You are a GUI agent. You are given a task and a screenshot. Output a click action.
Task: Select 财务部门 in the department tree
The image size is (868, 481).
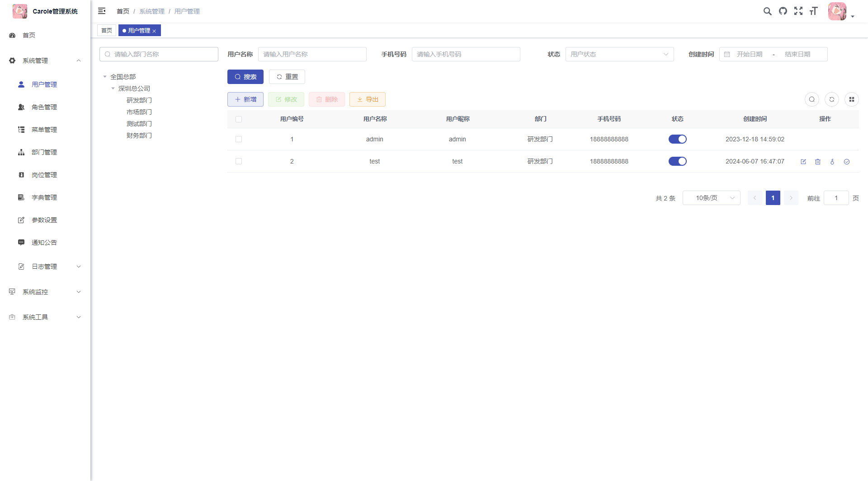coord(139,135)
